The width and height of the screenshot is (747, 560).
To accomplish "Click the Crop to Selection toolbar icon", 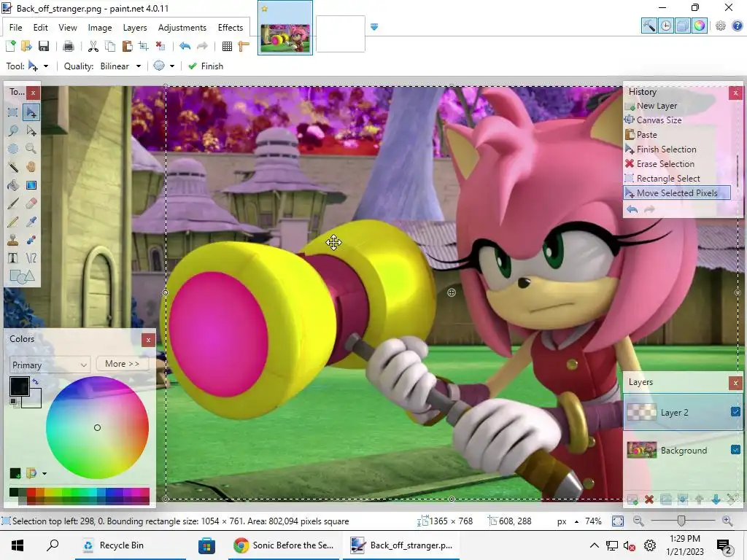I will (x=144, y=46).
